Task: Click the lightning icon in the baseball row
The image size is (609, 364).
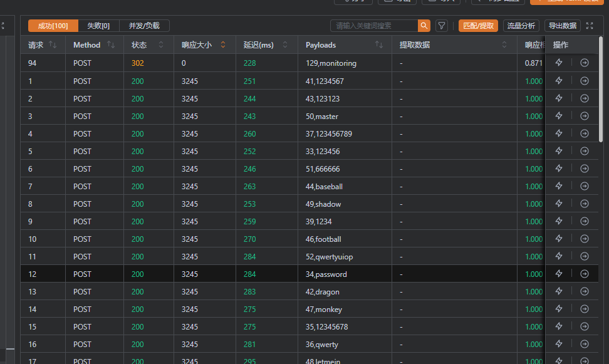Action: pyautogui.click(x=559, y=186)
